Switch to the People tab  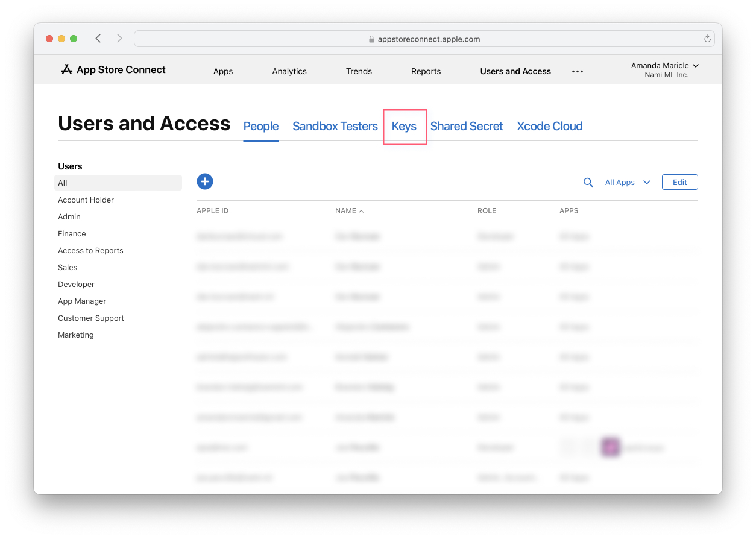coord(261,126)
